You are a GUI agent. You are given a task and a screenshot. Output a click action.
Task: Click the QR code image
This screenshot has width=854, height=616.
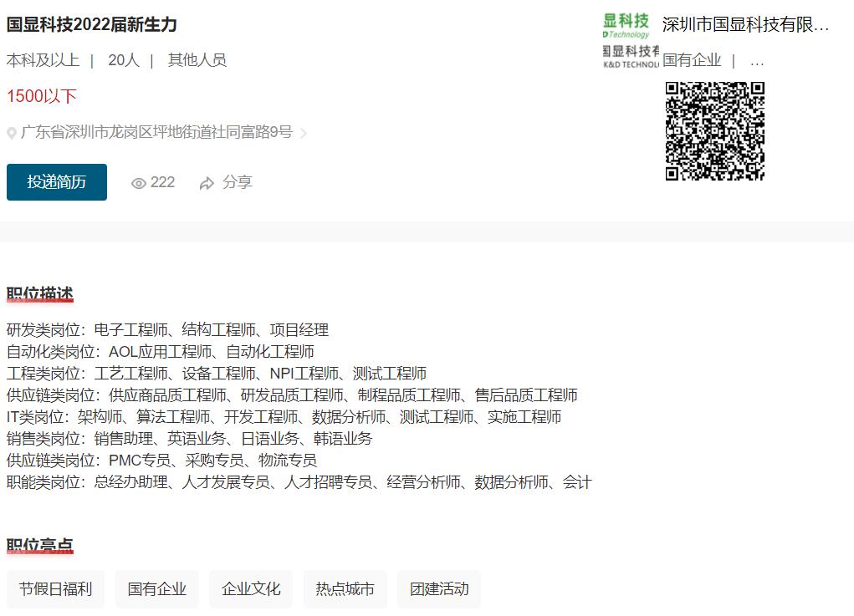[714, 130]
